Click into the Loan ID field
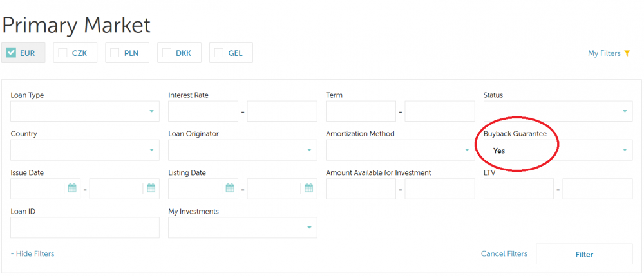This screenshot has height=276, width=644. [84, 228]
